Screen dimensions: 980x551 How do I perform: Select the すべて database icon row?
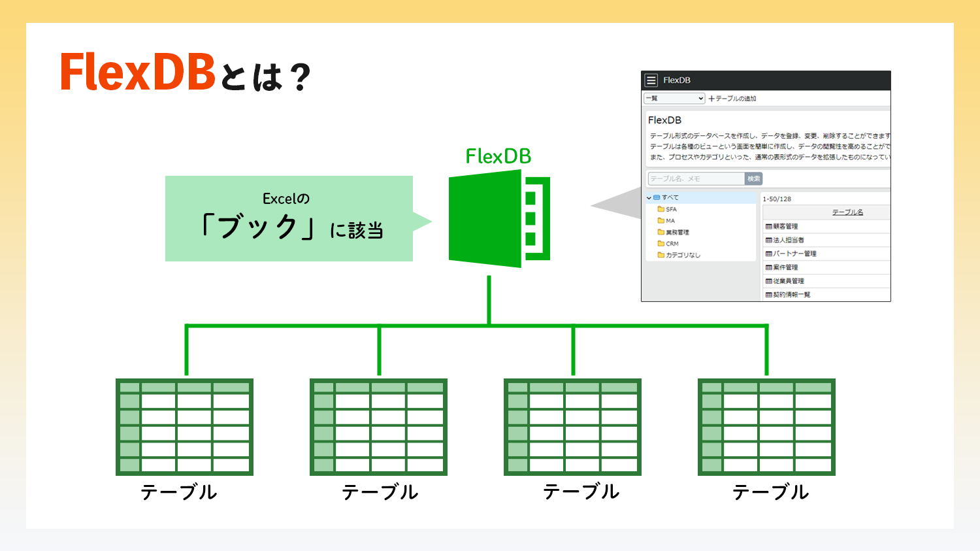click(700, 197)
